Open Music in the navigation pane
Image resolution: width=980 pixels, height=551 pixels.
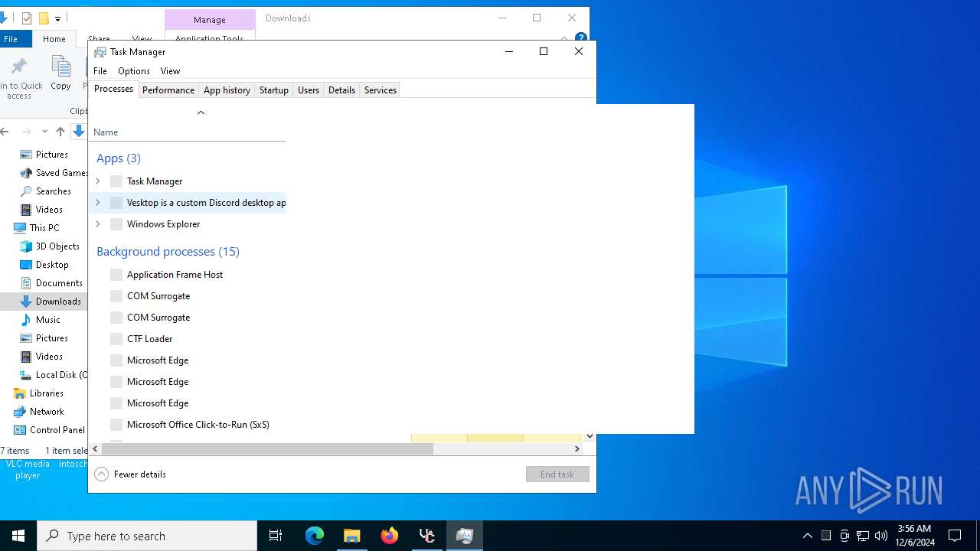[47, 320]
